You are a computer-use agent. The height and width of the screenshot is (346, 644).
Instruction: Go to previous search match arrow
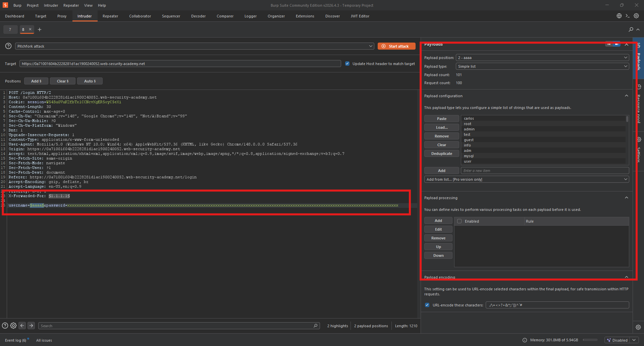[22, 326]
